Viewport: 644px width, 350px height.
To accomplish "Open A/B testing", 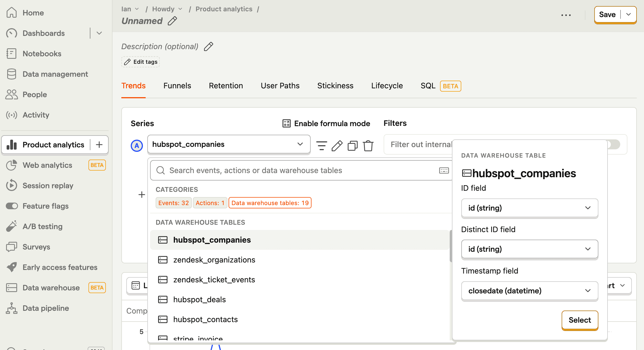I will (x=43, y=226).
